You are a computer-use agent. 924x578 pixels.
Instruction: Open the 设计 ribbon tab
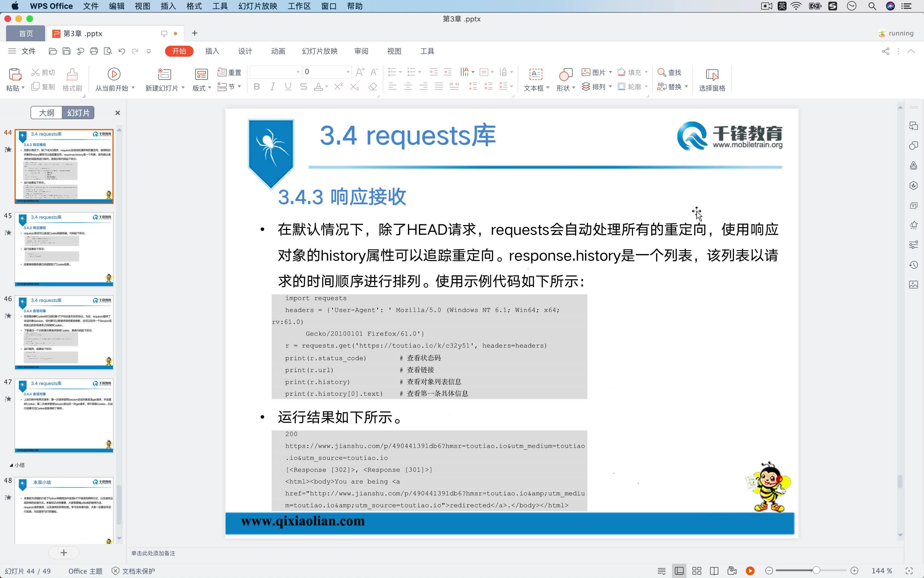click(x=245, y=51)
